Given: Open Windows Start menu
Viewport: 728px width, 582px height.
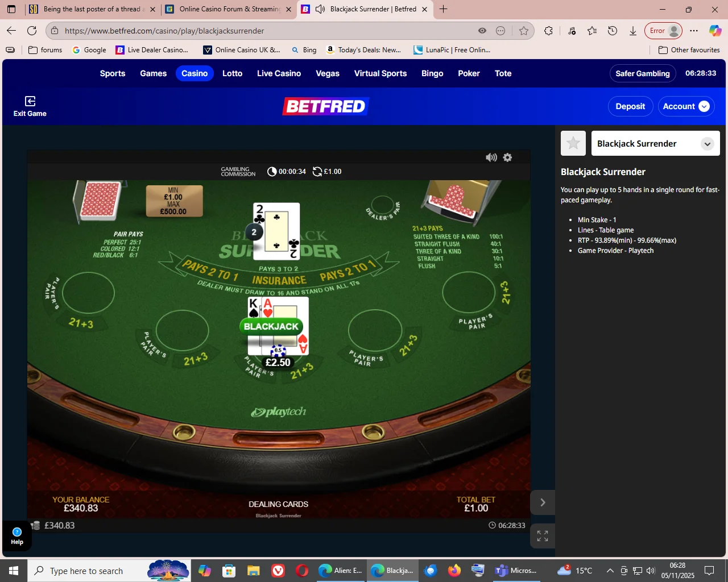Looking at the screenshot, I should pyautogui.click(x=14, y=571).
